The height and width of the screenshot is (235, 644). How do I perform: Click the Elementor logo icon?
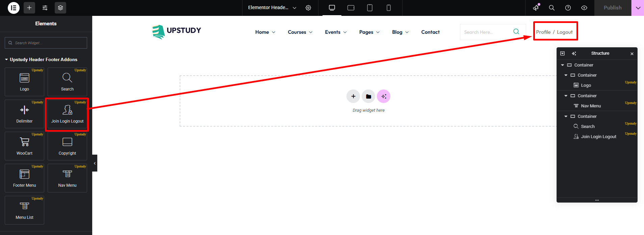pos(14,8)
